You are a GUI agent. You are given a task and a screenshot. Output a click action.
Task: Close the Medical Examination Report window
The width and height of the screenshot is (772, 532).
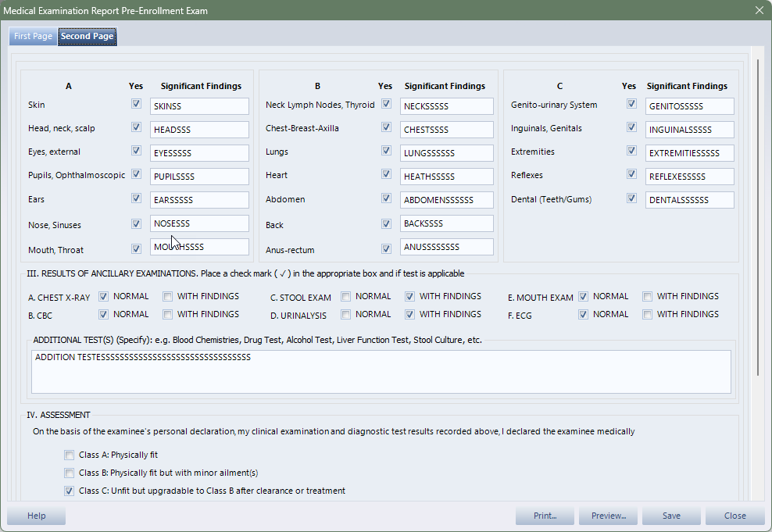759,10
